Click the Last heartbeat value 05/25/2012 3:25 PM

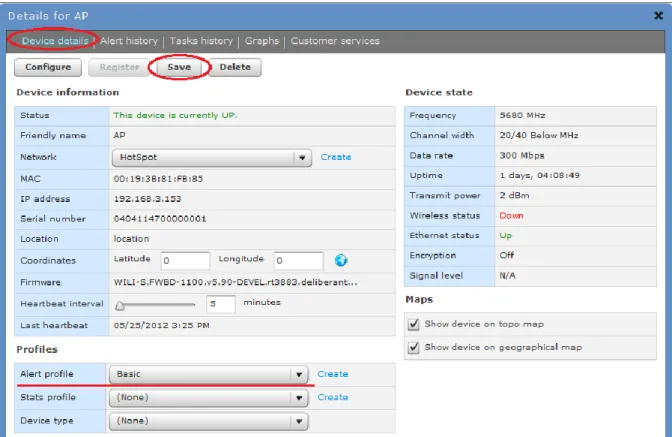[x=162, y=326]
